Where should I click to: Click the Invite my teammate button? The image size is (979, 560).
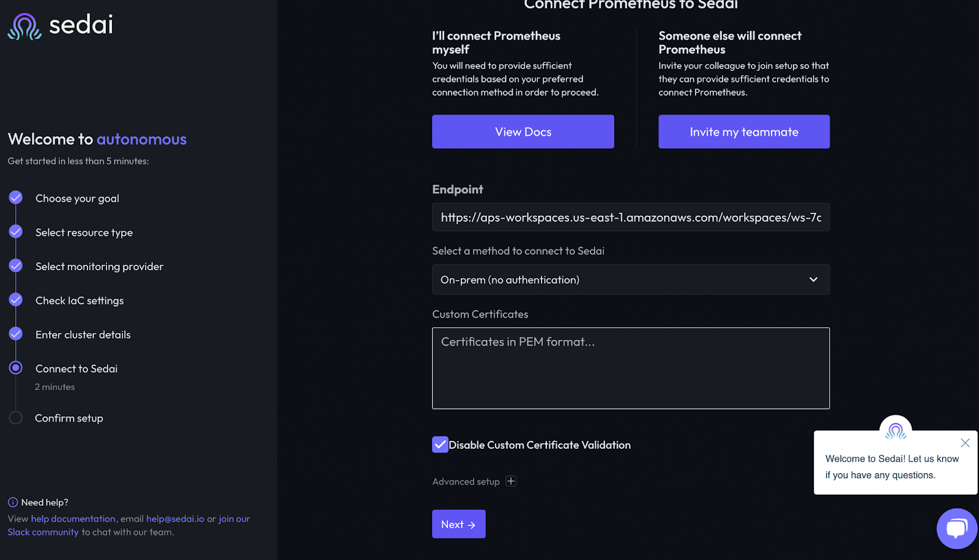click(x=743, y=131)
